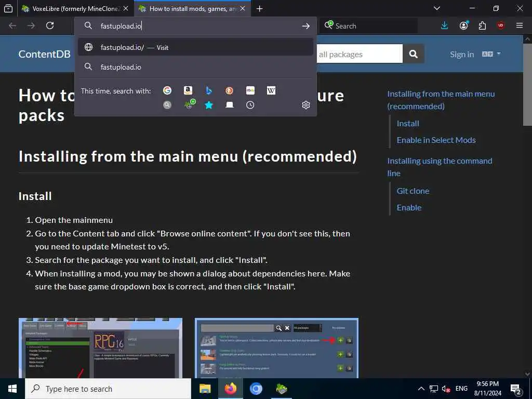
Task: Close the How to install mods tab
Action: click(243, 9)
